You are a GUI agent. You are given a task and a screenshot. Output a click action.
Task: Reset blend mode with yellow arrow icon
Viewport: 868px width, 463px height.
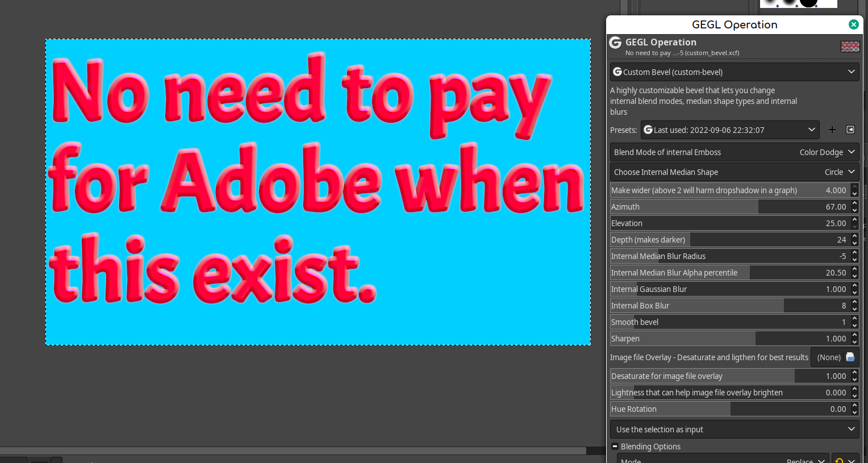pos(839,460)
